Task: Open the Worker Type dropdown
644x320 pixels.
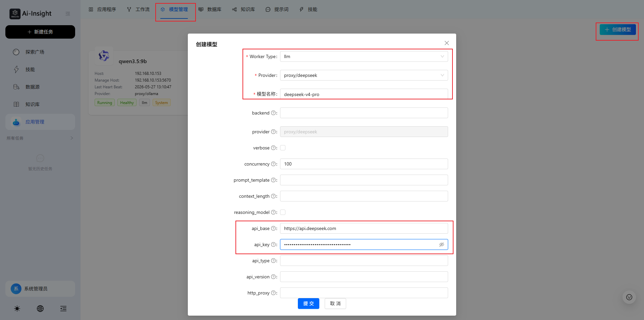Action: pos(364,56)
